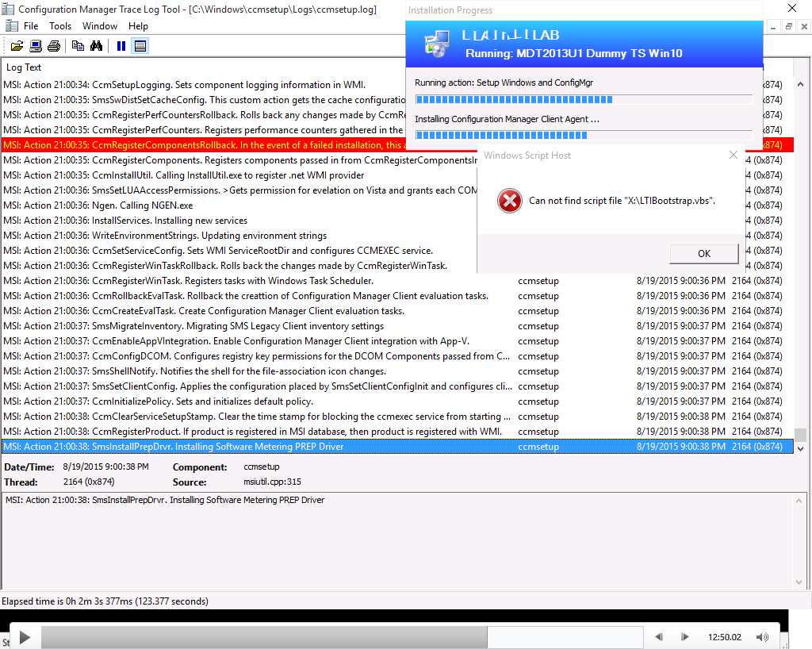The image size is (812, 649).
Task: Select the CcmCreateEvalTask log row
Action: 398,311
